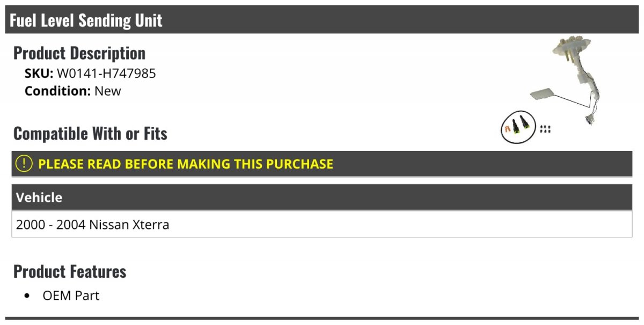Click the Vehicle column header
Screen dimensions: 644x325
click(39, 198)
